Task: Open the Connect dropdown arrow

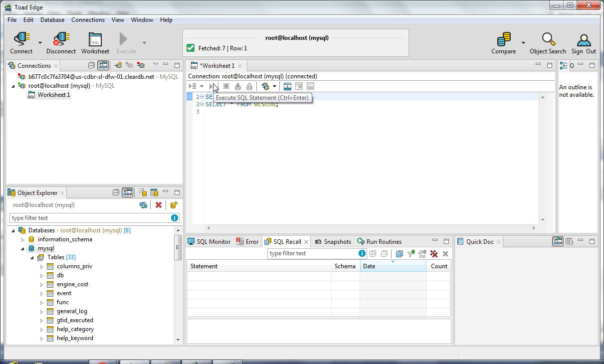Action: tap(40, 42)
